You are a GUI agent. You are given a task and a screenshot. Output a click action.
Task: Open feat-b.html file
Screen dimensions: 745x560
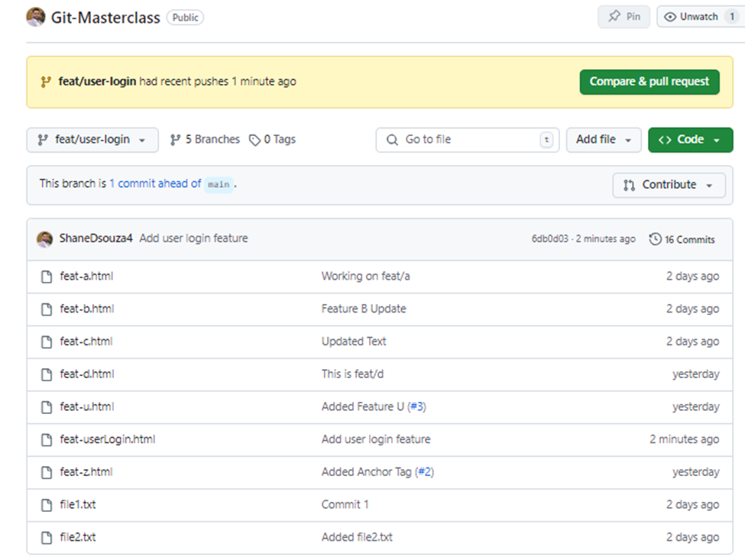(87, 309)
